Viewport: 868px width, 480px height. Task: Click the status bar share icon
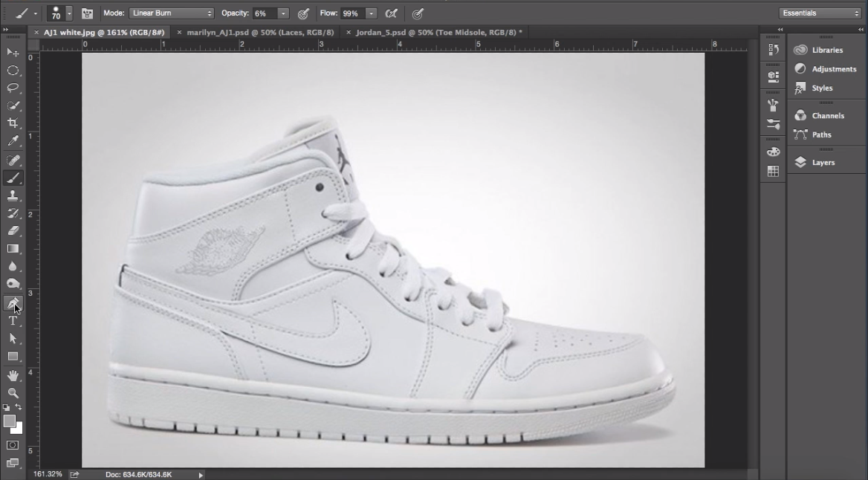[75, 475]
